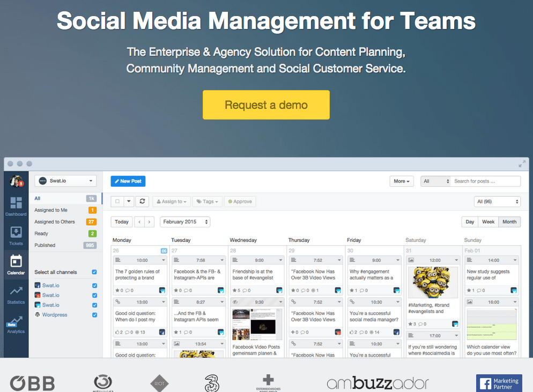Click the Riot diamond logo

(x=159, y=383)
